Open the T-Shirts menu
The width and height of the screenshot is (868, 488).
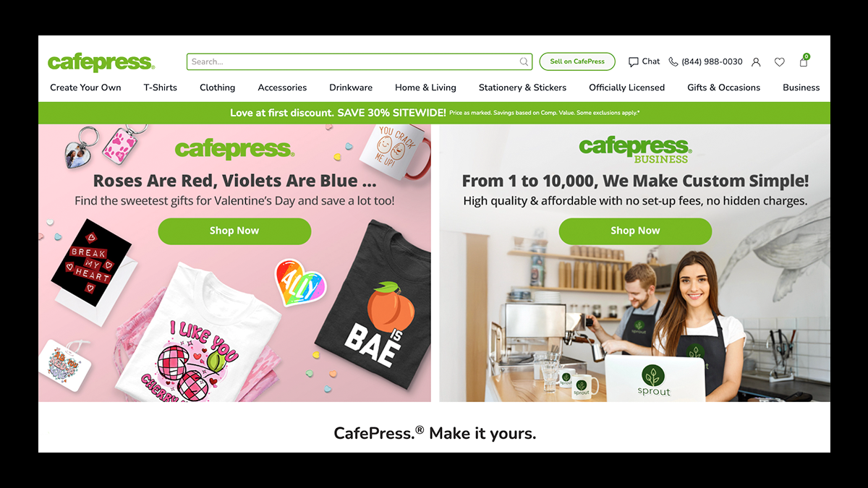point(160,87)
